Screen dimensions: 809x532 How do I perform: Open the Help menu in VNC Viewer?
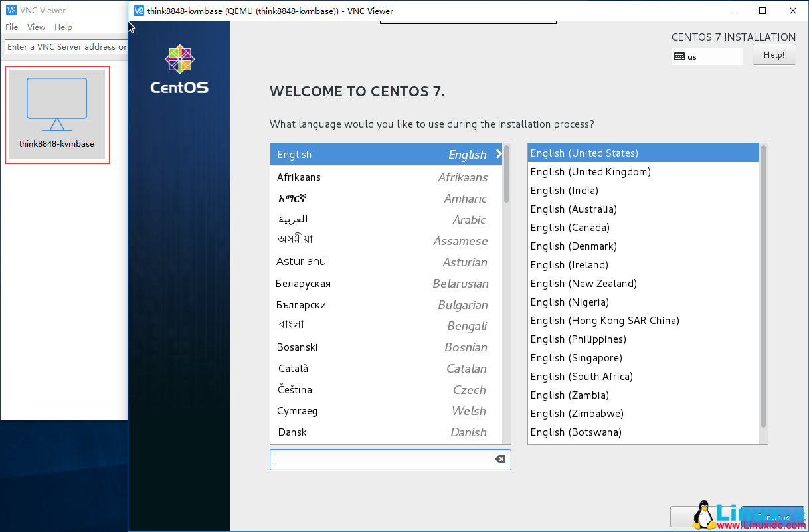pos(63,27)
